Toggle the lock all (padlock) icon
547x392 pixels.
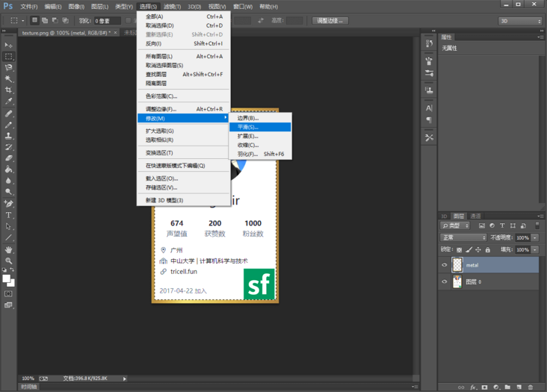[488, 249]
